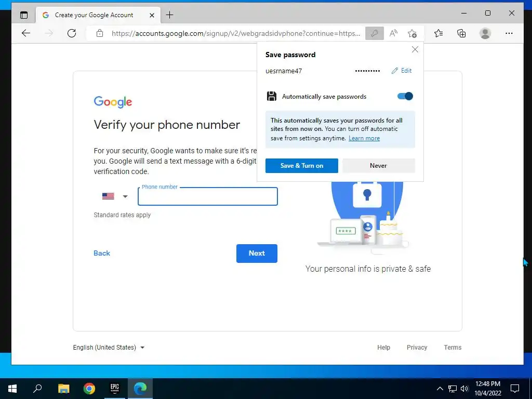
Task: Click Save & Turn on button
Action: 302,166
